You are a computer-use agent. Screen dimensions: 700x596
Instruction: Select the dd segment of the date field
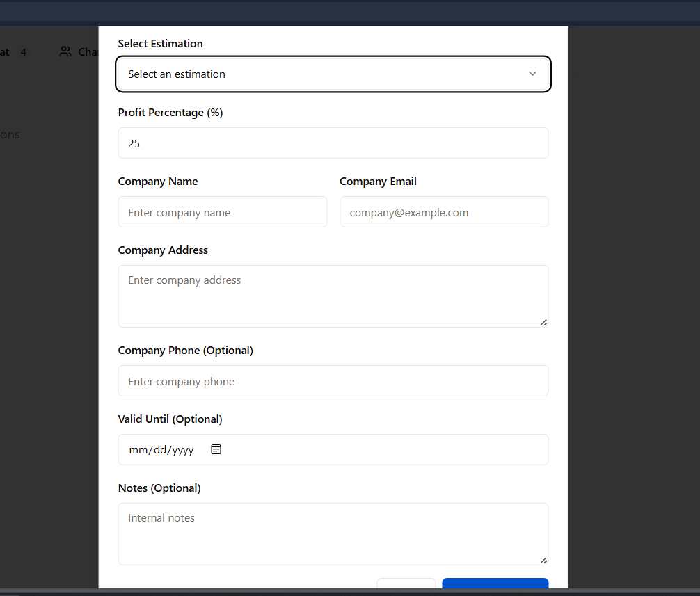[x=161, y=450]
